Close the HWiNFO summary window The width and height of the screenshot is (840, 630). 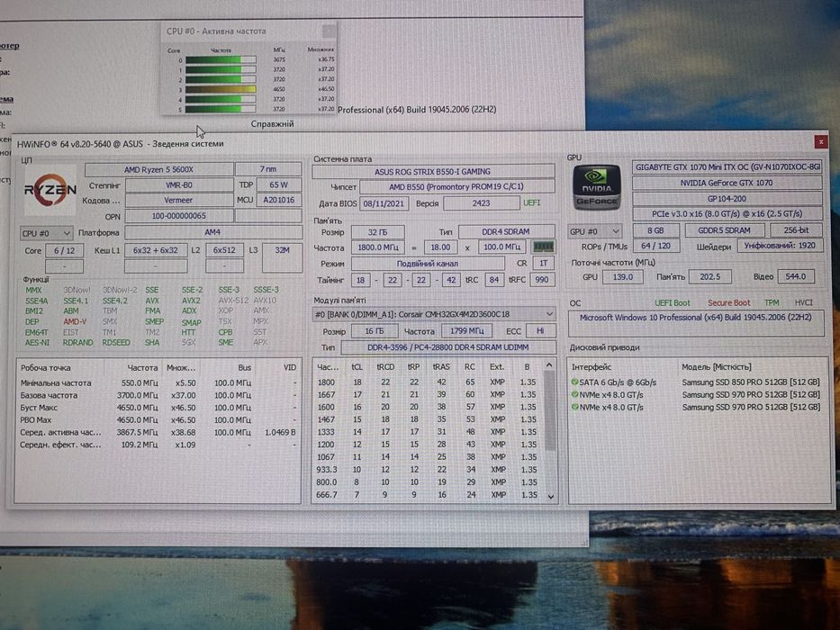pos(820,141)
